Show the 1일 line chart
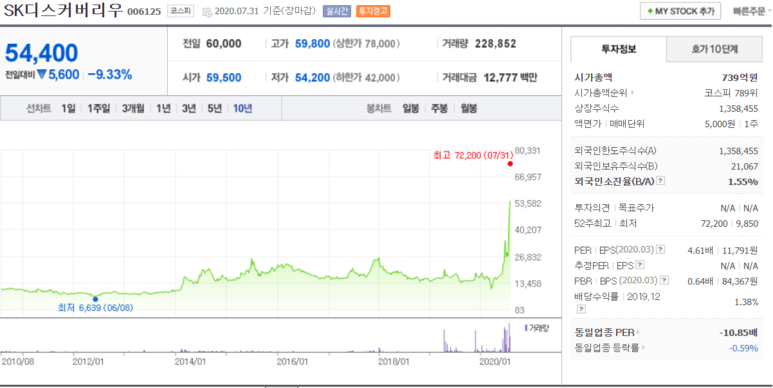The image size is (773, 388). 69,108
